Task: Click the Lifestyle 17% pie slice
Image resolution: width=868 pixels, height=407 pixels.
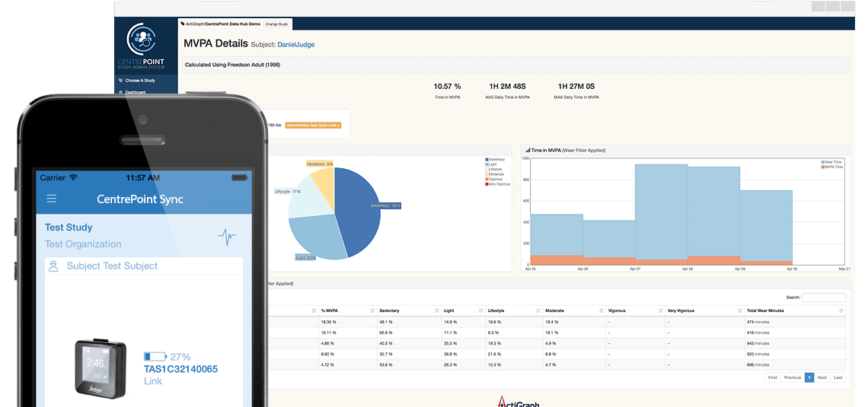Action: tap(310, 198)
